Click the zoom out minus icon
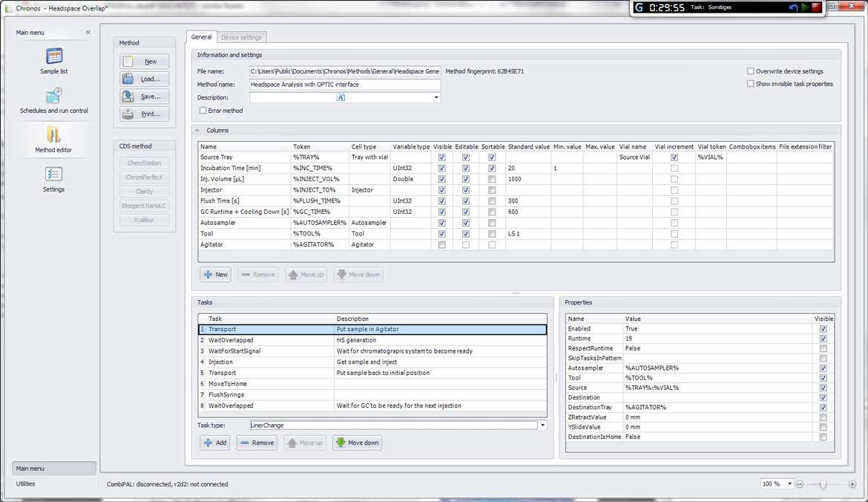The height and width of the screenshot is (502, 868). point(799,484)
